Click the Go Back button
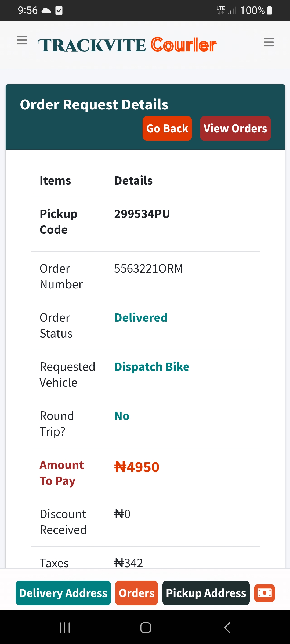This screenshot has height=644, width=290. (x=167, y=129)
